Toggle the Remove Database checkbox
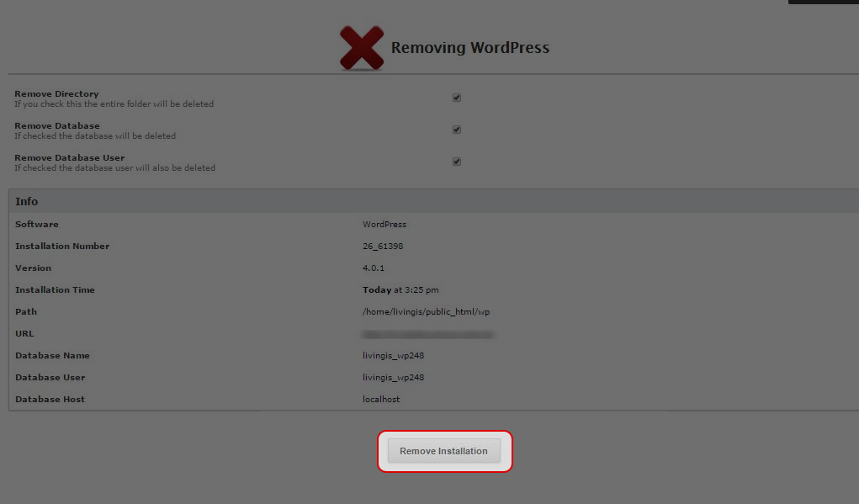The width and height of the screenshot is (859, 504). click(x=457, y=129)
